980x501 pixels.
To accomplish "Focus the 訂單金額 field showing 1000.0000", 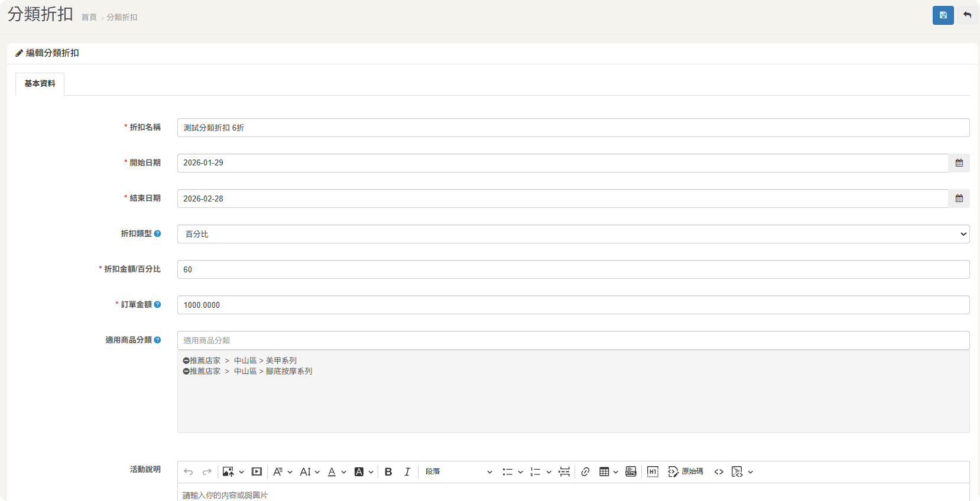I will click(x=573, y=305).
